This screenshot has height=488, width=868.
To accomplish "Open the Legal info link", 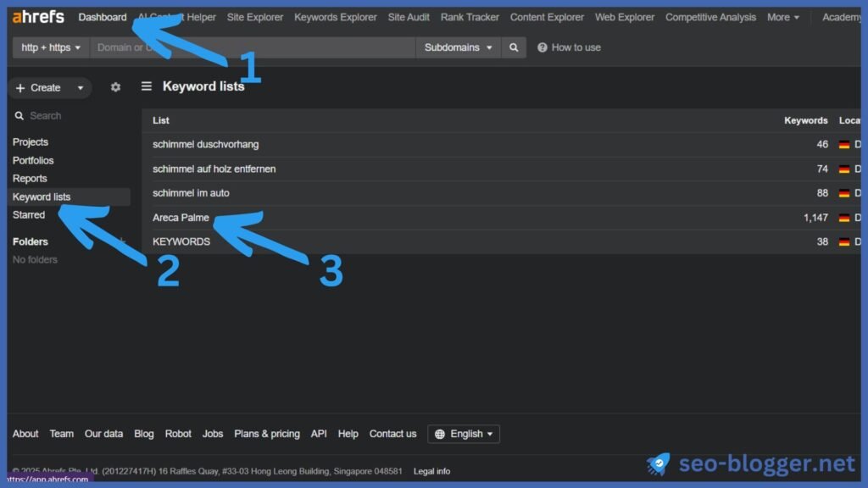I will pyautogui.click(x=431, y=471).
